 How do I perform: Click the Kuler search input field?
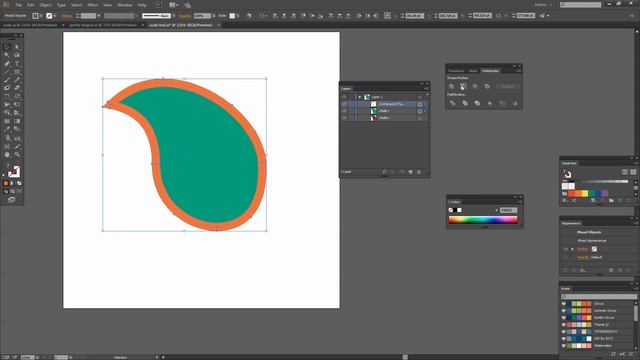(x=598, y=296)
